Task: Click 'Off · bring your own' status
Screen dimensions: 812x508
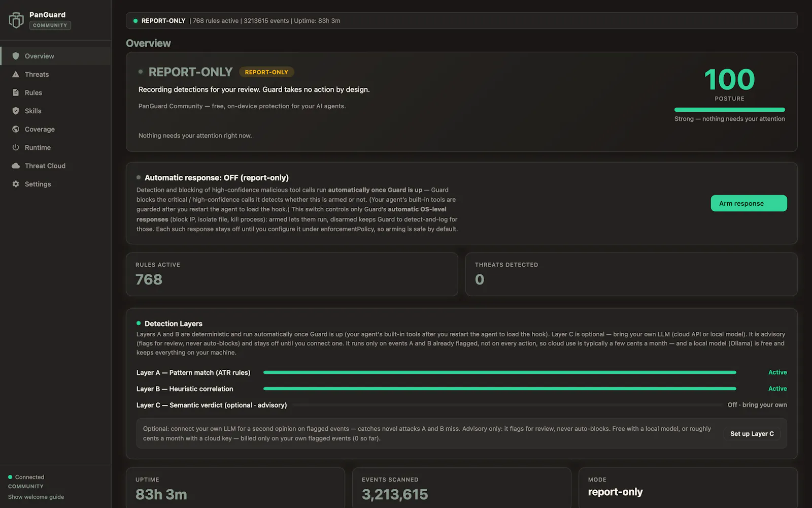Action: pyautogui.click(x=757, y=405)
